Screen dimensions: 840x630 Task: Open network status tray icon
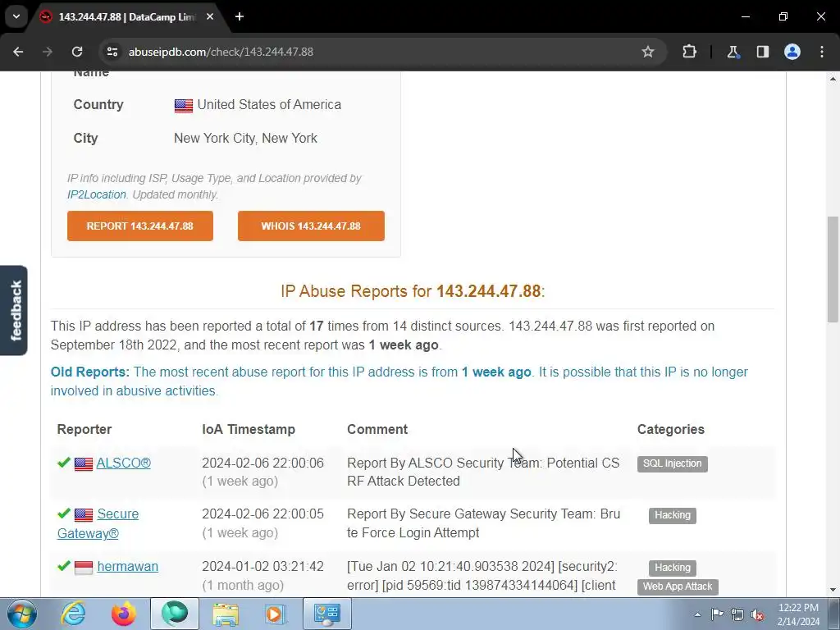pos(737,614)
